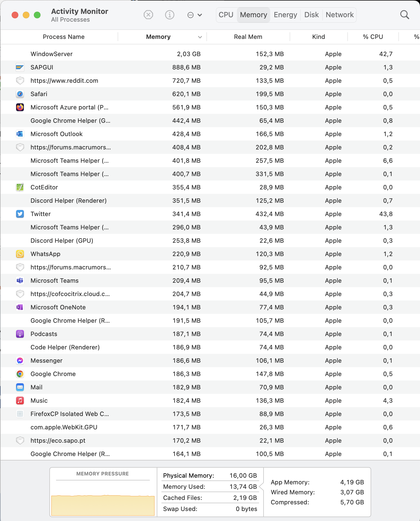Click the stop process X icon
The image size is (420, 521).
148,15
